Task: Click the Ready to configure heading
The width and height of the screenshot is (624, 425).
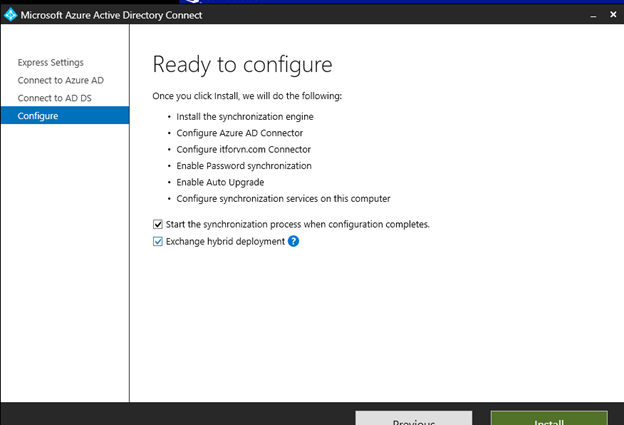Action: (x=241, y=65)
